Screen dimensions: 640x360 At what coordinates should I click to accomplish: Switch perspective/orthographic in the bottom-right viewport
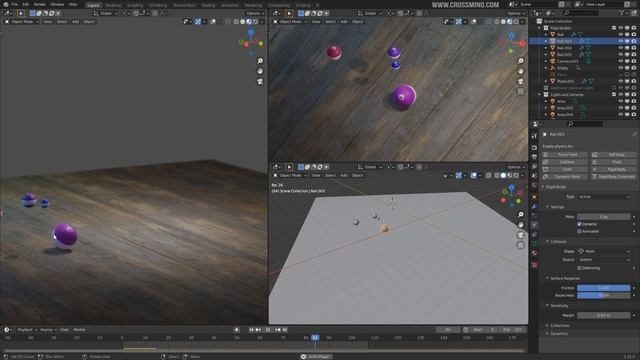tap(521, 245)
